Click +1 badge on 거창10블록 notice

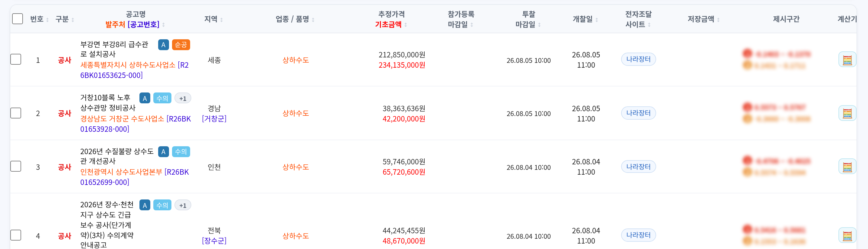tap(183, 98)
